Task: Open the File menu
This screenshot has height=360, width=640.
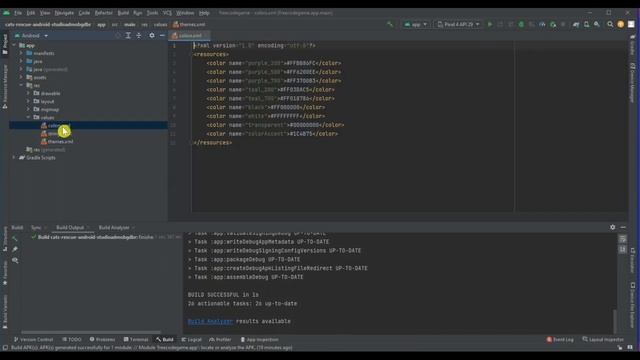Action: (18, 13)
